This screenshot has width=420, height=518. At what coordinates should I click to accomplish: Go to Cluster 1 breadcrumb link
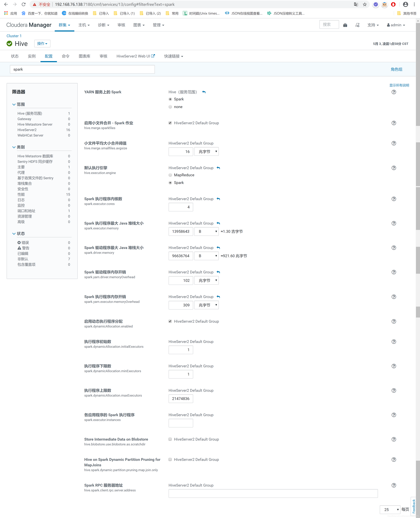tap(14, 36)
